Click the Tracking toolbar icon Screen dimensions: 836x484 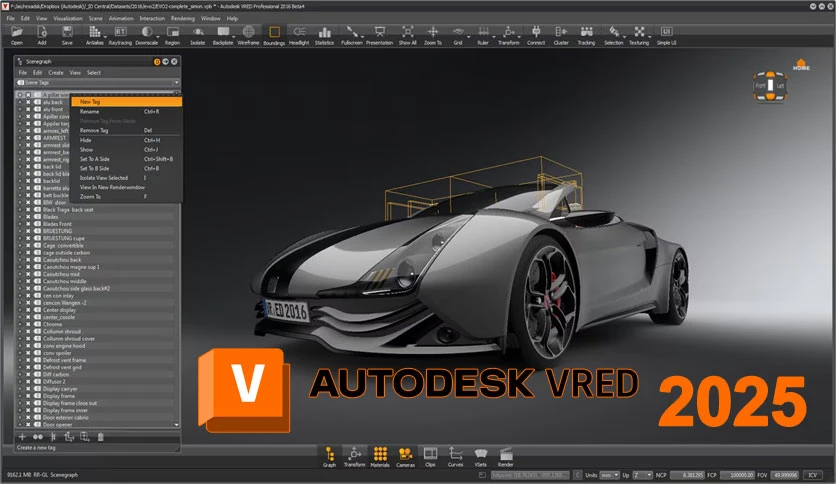click(586, 32)
